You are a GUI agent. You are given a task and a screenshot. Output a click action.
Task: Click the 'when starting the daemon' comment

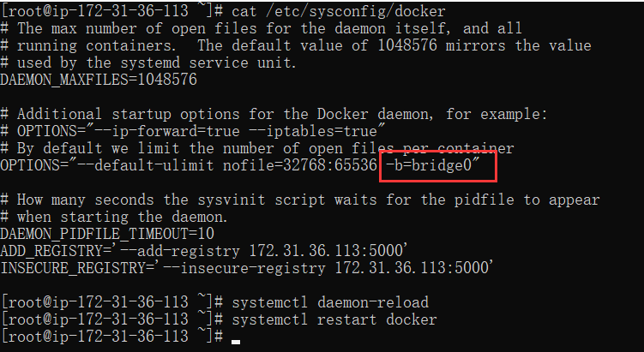click(114, 217)
